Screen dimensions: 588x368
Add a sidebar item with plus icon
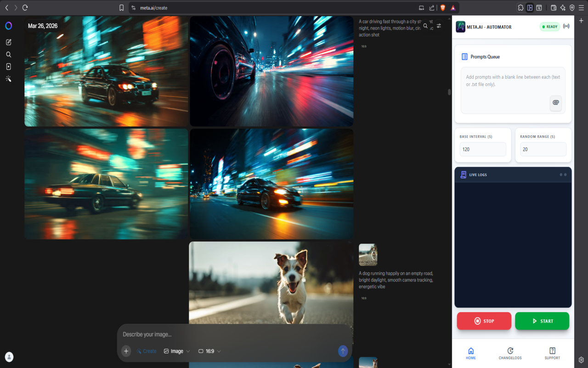(x=581, y=21)
